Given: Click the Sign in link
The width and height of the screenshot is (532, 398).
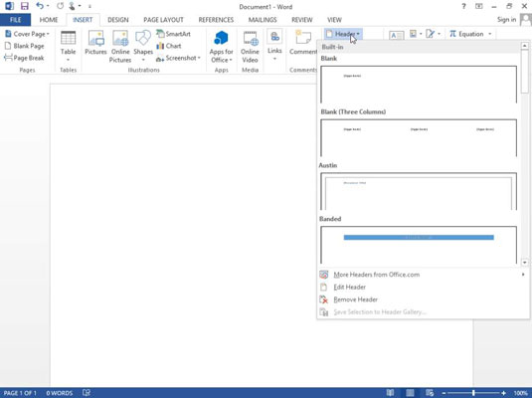Looking at the screenshot, I should pyautogui.click(x=506, y=20).
